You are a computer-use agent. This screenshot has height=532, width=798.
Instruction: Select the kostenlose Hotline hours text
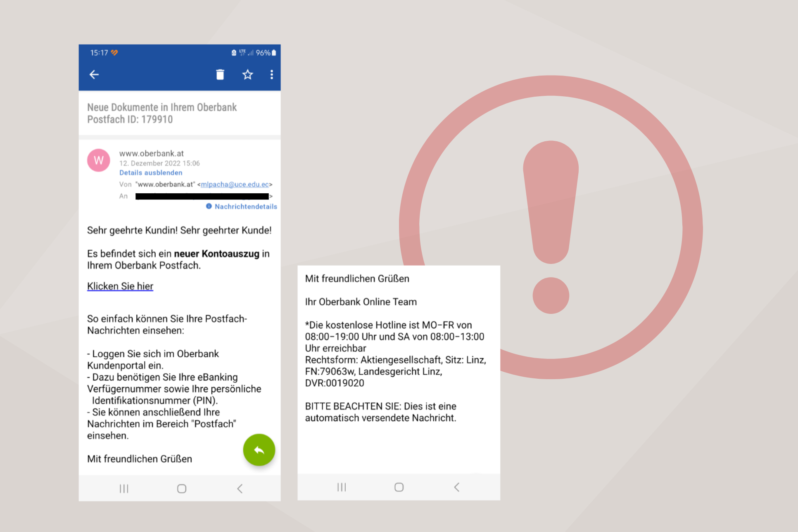pos(394,337)
